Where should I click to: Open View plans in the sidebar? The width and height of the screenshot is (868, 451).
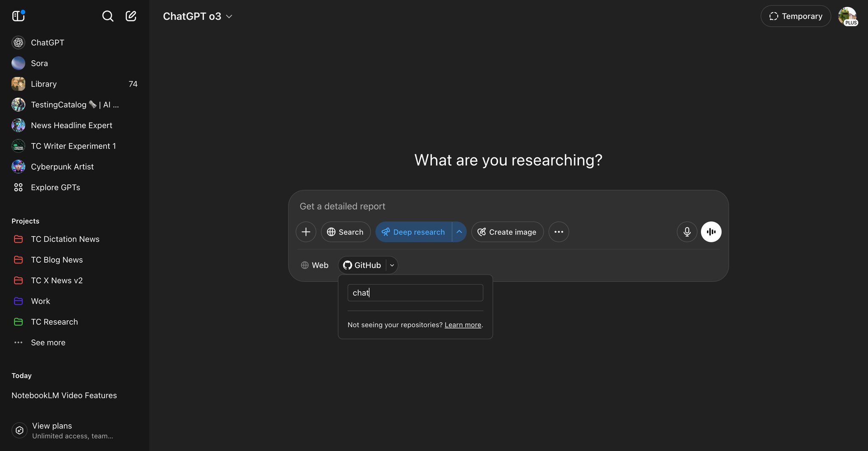point(75,431)
